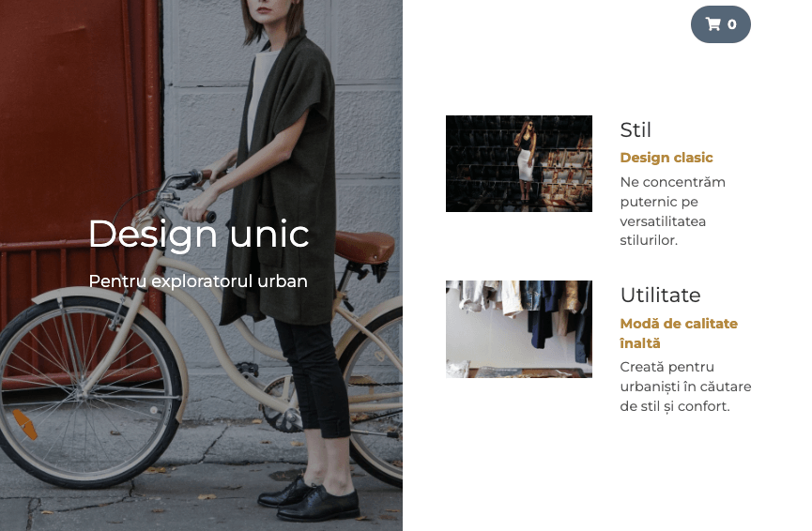
Task: Click the orange wheel reflector
Action: point(24,424)
